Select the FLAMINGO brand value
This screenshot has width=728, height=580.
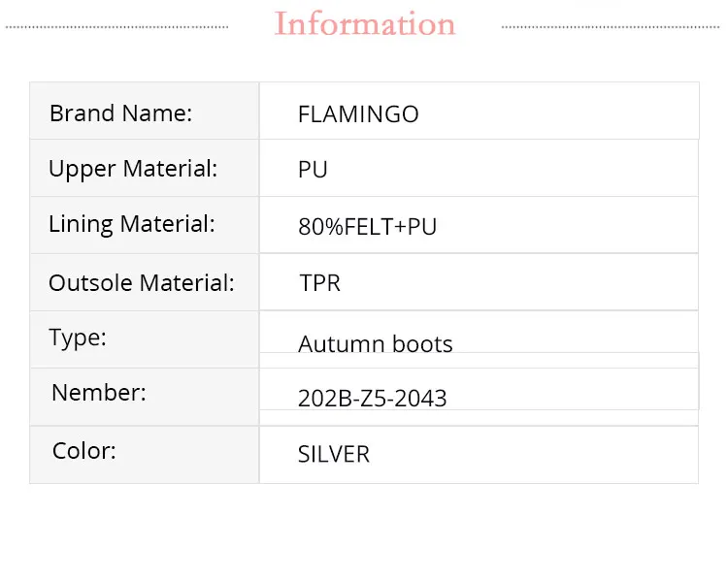(358, 114)
